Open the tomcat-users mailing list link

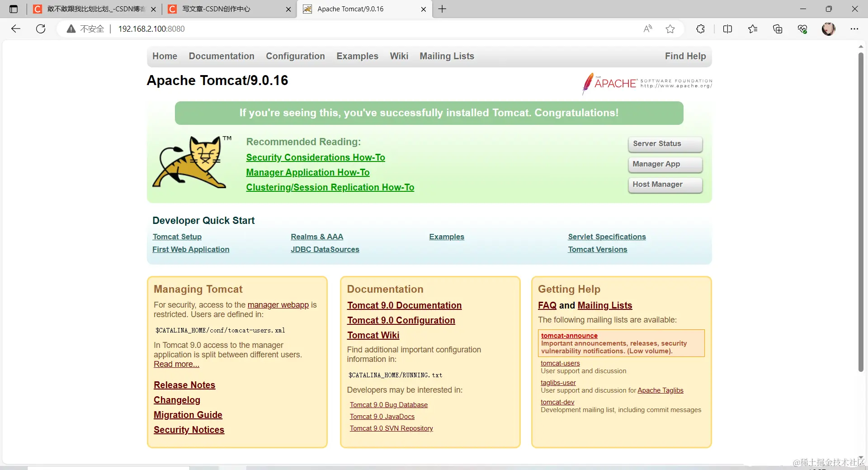[560, 363]
